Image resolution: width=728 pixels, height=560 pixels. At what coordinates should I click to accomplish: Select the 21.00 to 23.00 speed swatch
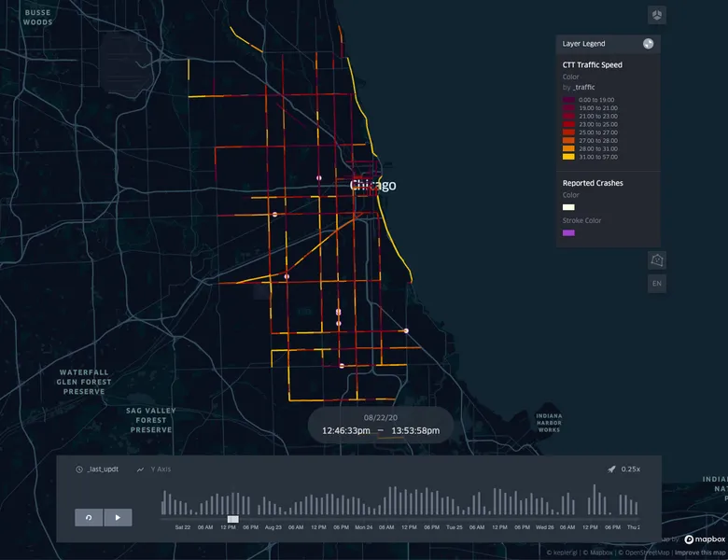point(568,116)
